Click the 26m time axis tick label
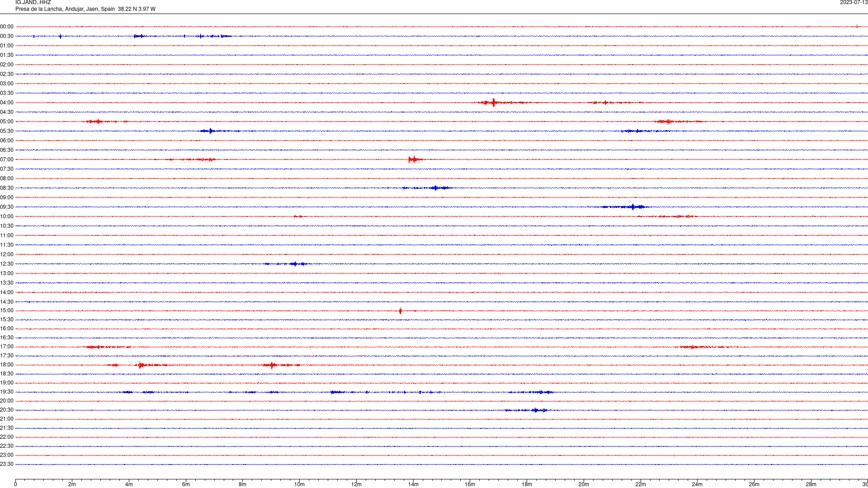Viewport: 868px width, 488px height. (754, 484)
